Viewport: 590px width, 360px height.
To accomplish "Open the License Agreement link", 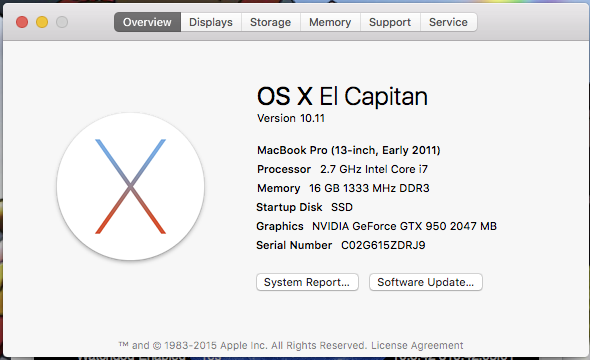I will point(417,345).
